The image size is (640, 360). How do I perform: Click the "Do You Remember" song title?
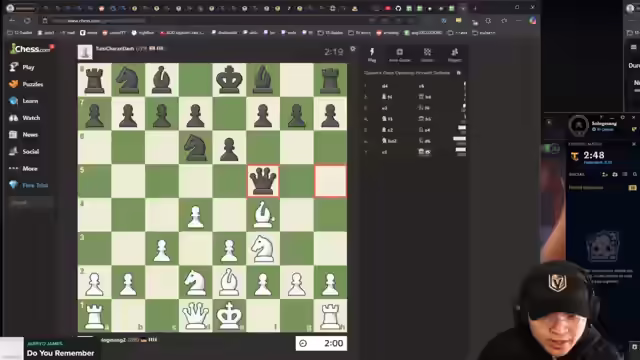[x=60, y=353]
